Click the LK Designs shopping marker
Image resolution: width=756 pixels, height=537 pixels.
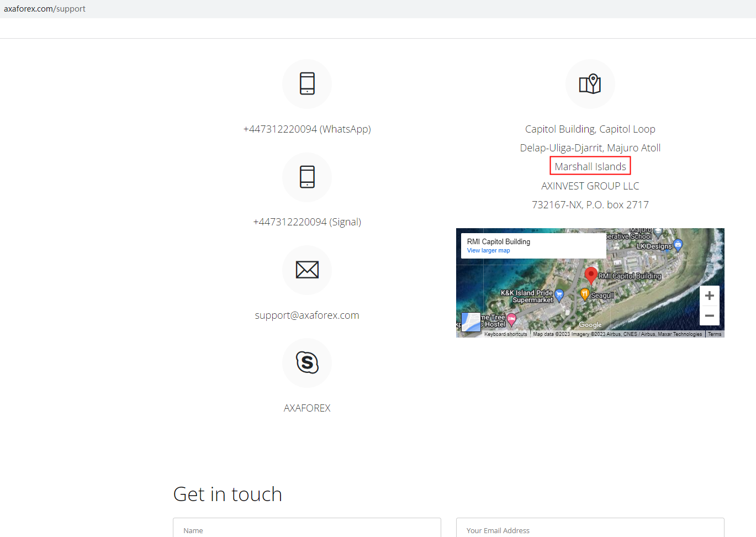678,244
